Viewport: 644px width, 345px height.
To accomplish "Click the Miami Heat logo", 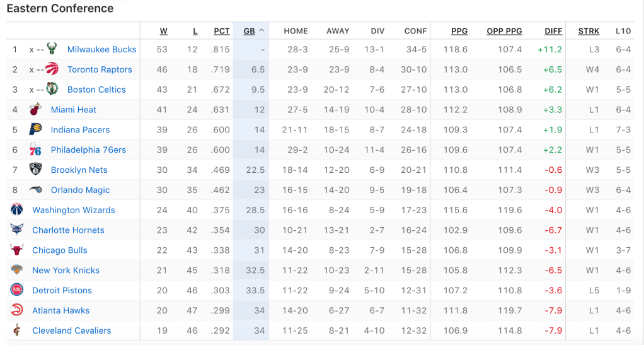I will 35,110.
